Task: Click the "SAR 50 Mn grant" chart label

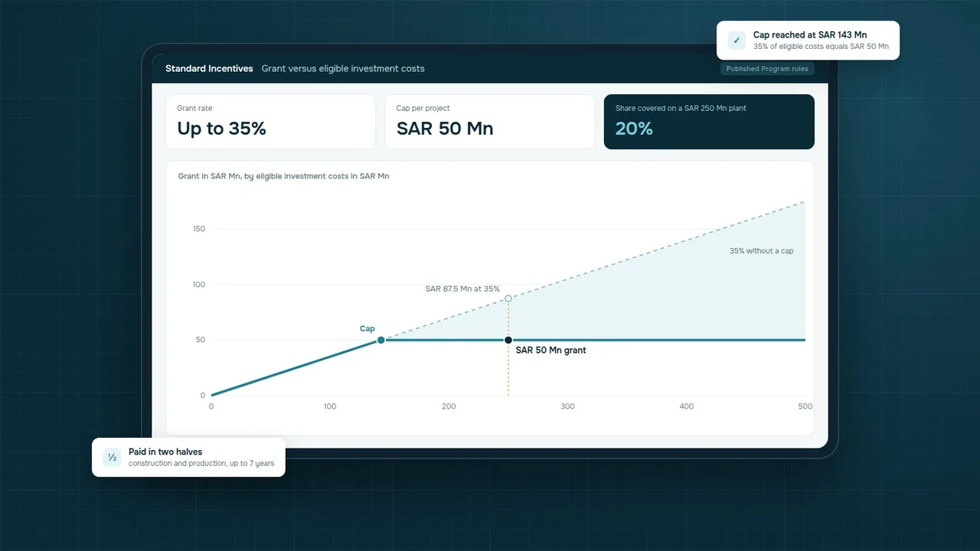Action: [551, 350]
